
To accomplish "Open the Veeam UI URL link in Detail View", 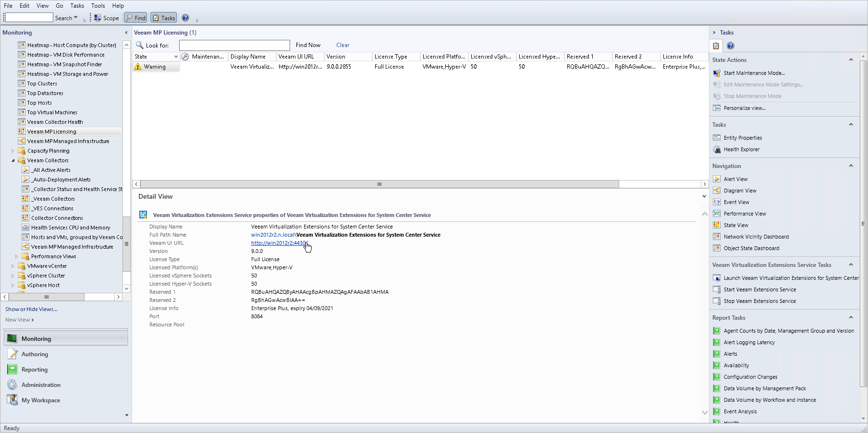I will pyautogui.click(x=279, y=243).
